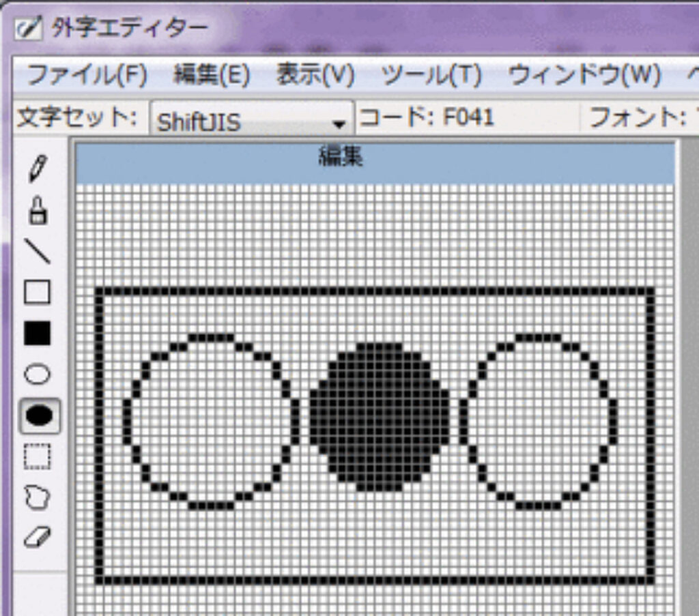Screen dimensions: 699x616
Task: Open the 表示(V) menu
Action: point(315,74)
